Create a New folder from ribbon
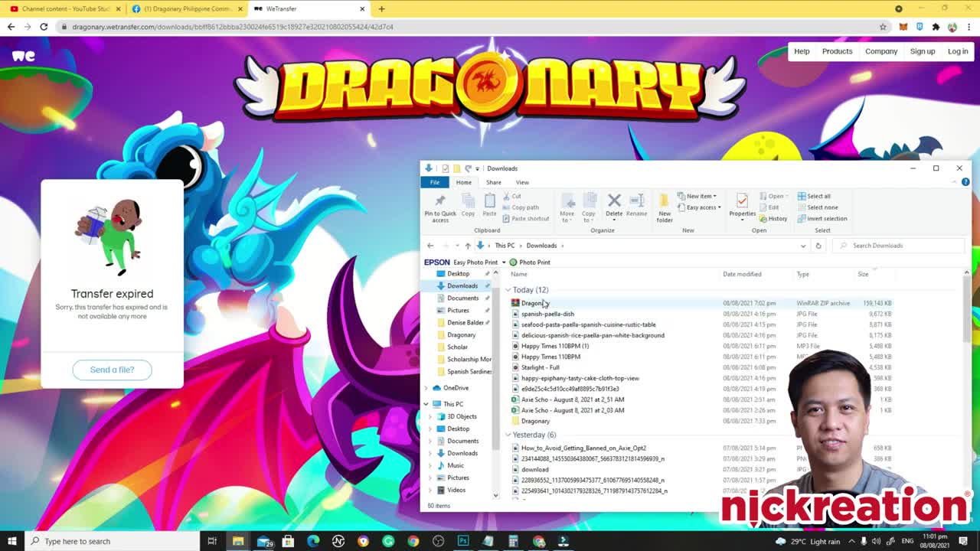This screenshot has width=980, height=551. click(x=665, y=207)
